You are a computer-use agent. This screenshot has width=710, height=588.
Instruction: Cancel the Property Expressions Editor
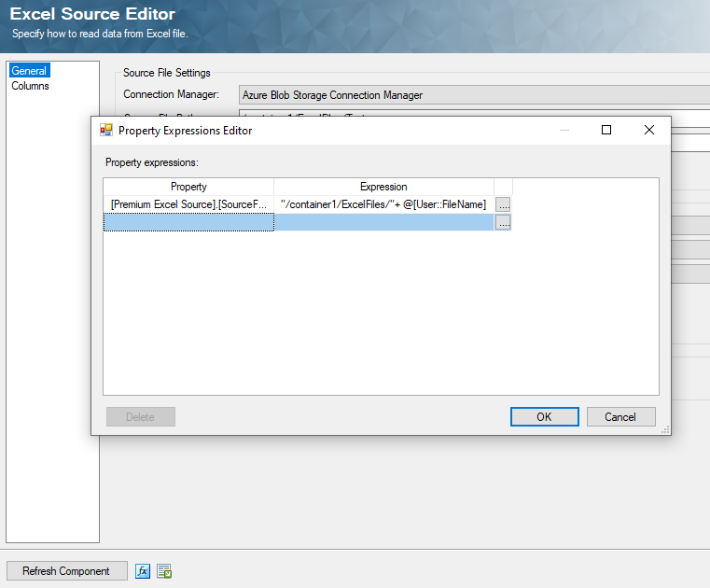tap(620, 417)
